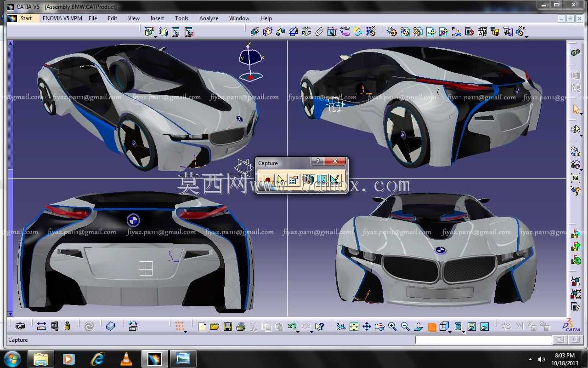This screenshot has height=368, width=588.
Task: Open the Edit menu
Action: (x=113, y=18)
